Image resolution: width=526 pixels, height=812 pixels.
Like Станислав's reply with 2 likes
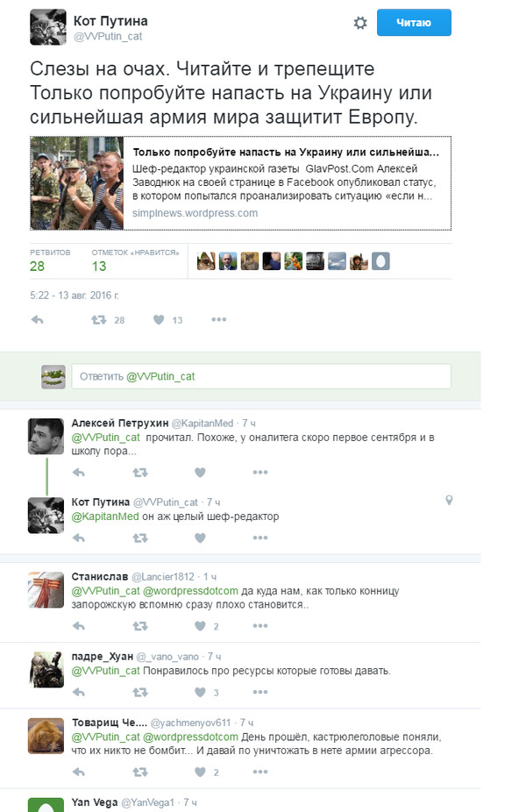click(200, 625)
